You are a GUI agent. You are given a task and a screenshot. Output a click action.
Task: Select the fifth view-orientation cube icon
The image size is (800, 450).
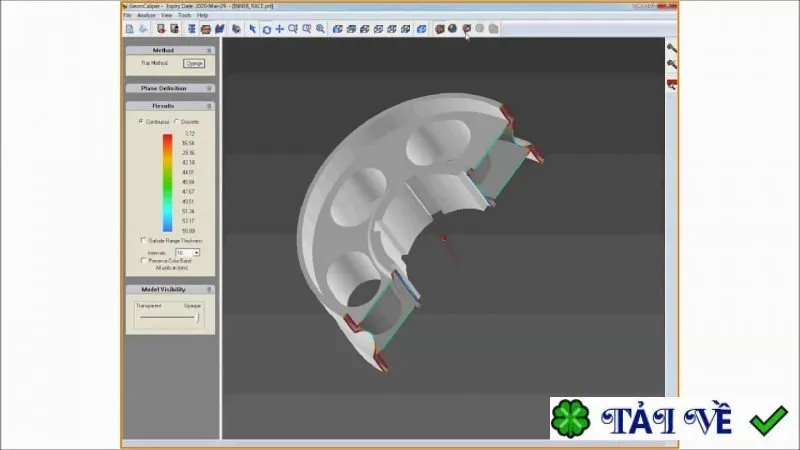(x=392, y=29)
